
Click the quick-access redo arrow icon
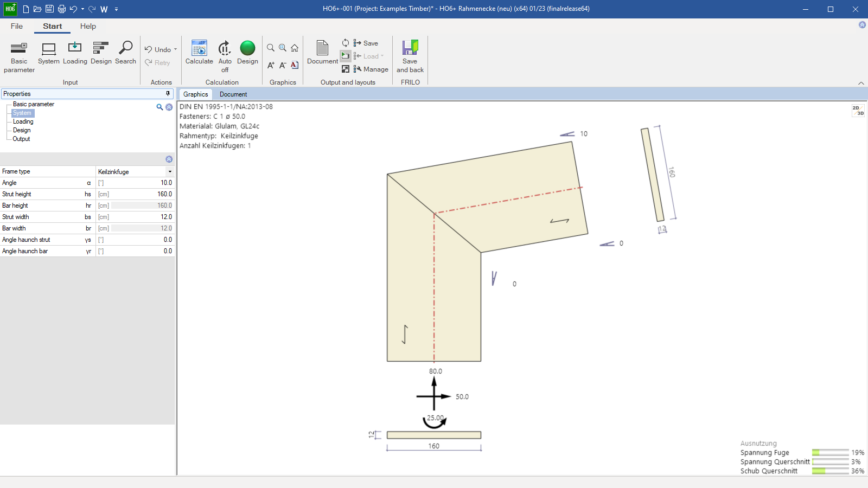tap(92, 9)
